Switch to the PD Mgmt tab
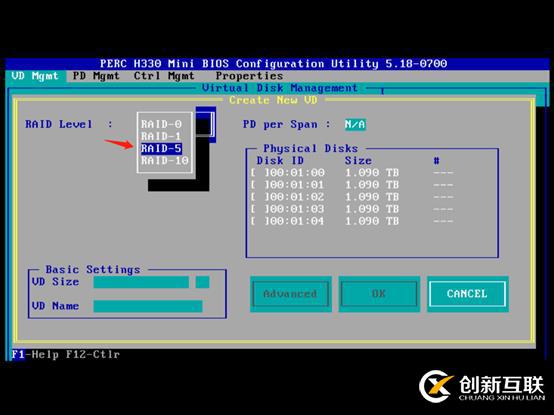The image size is (554, 415). tap(96, 76)
